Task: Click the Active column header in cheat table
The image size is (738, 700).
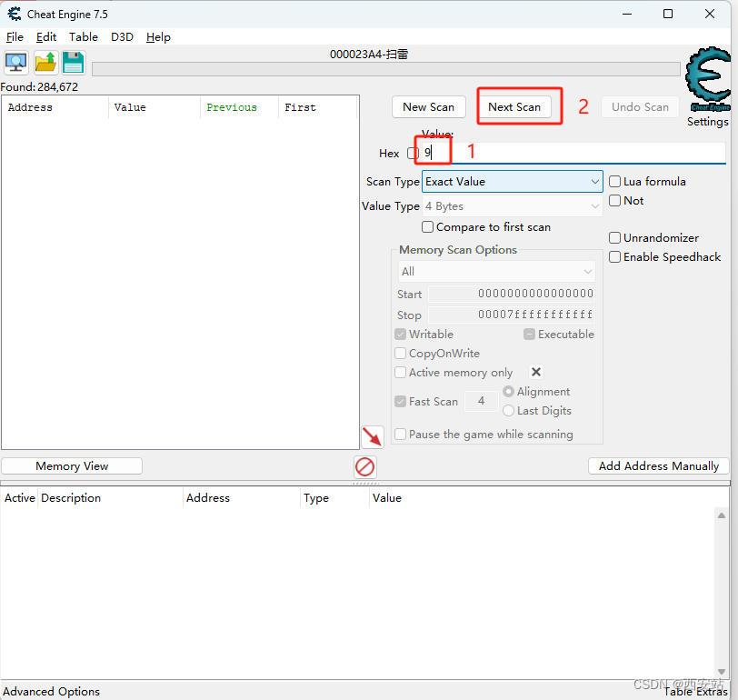Action: tap(20, 498)
